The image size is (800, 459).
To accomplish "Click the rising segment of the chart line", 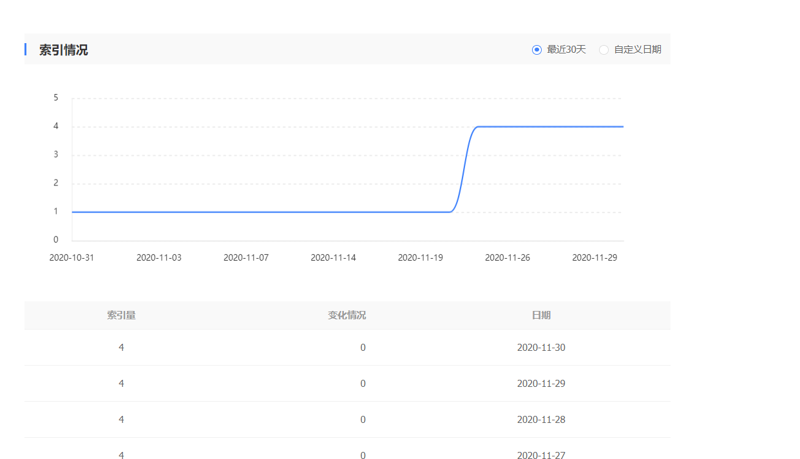I will pos(464,169).
